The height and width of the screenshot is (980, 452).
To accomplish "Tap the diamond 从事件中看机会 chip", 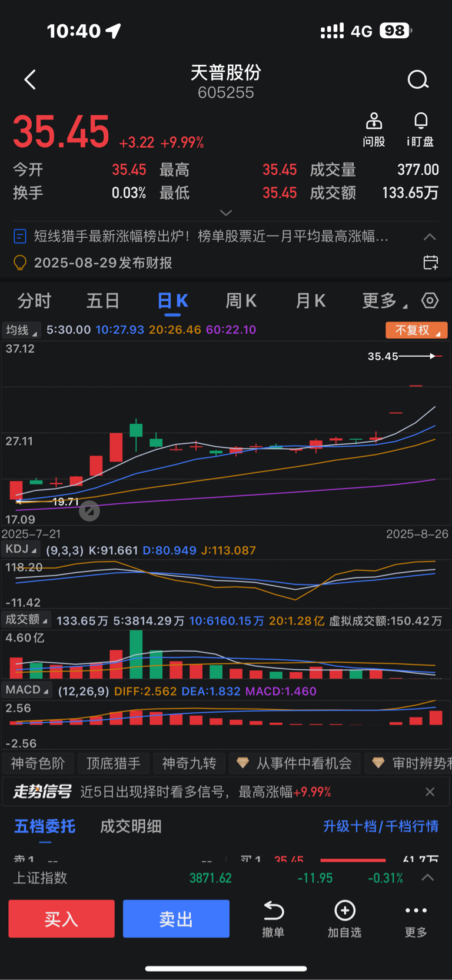I will click(x=294, y=763).
